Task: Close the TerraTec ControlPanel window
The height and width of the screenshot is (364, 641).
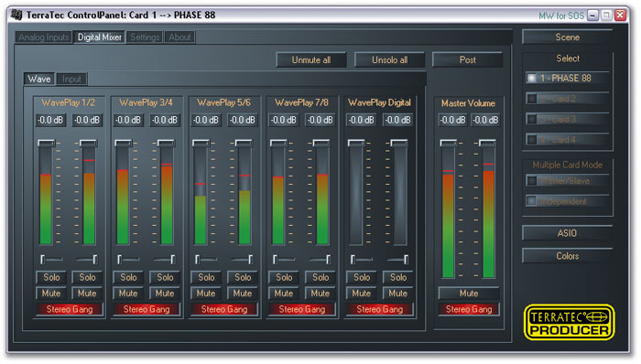Action: [x=620, y=16]
